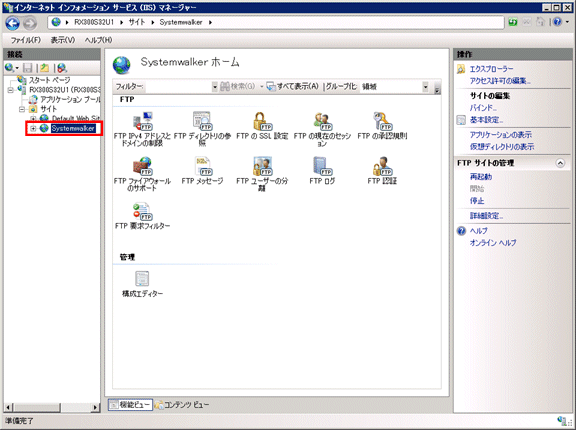
Task: Collapse the サイト tree node
Action: pos(22,109)
